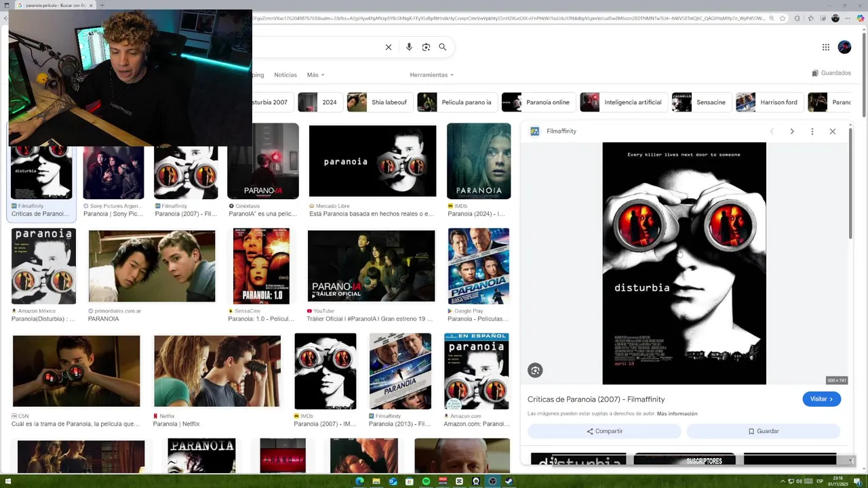This screenshot has width=868, height=488.
Task: Click the magnifying glass search icon
Action: (x=442, y=47)
